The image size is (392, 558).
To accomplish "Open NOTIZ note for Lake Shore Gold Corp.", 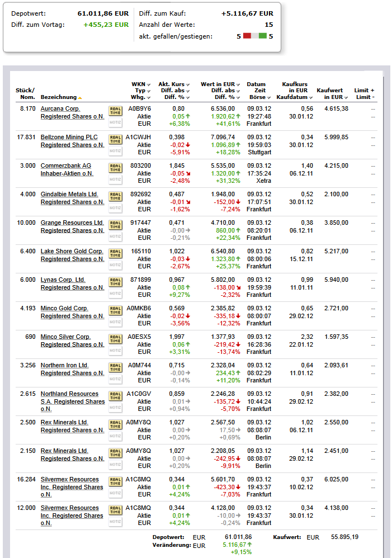I will (x=115, y=265).
